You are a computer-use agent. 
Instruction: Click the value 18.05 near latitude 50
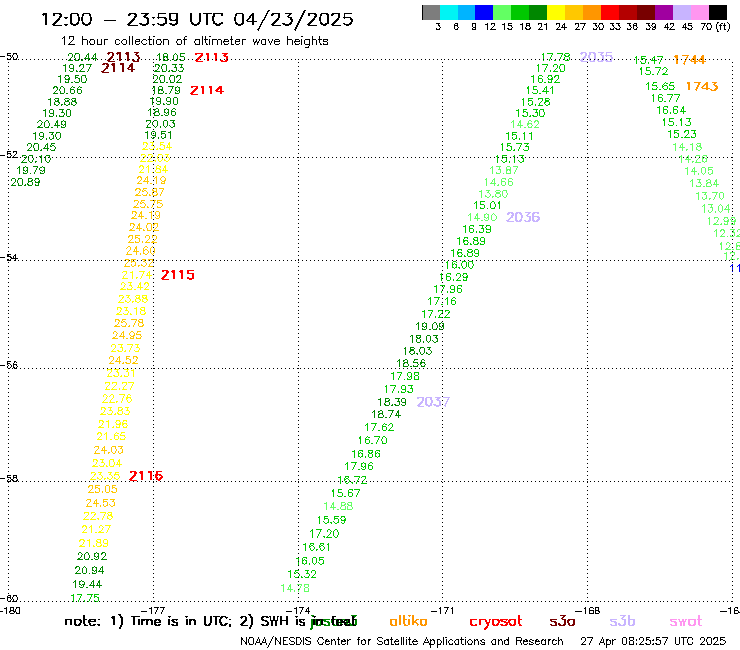pyautogui.click(x=171, y=57)
